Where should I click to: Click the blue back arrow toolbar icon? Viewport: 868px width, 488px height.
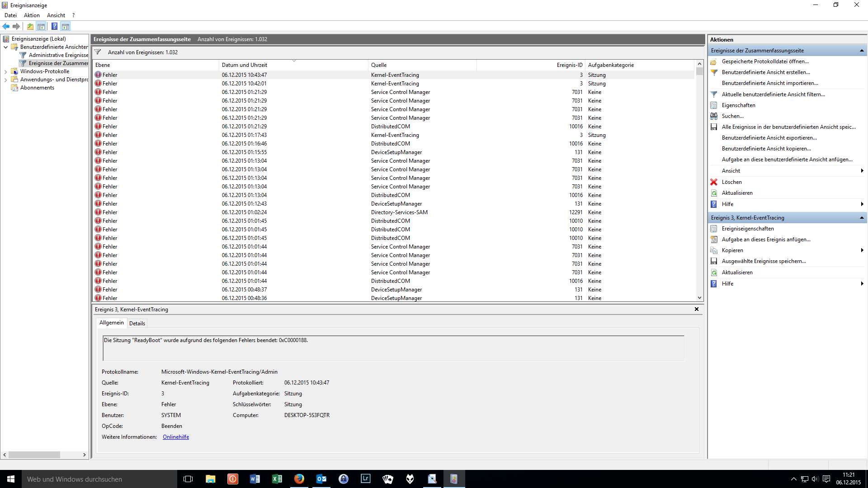(6, 26)
